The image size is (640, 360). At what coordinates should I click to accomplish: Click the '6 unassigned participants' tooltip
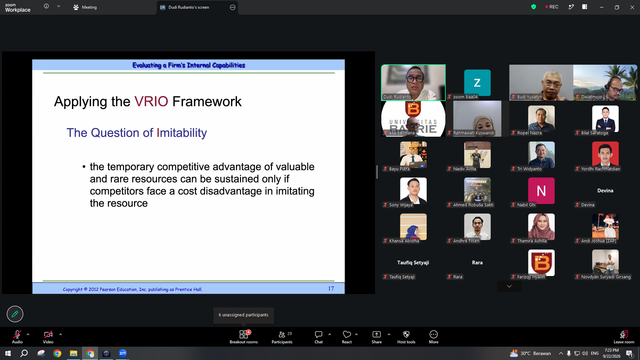(x=244, y=315)
